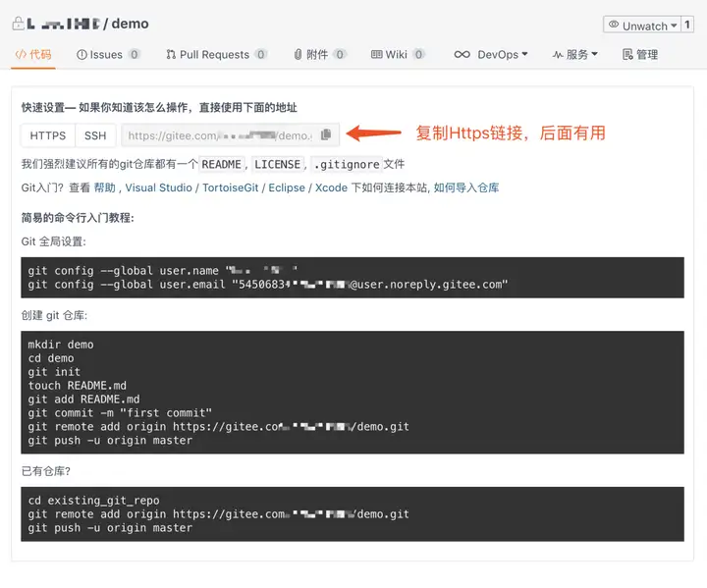Image resolution: width=707 pixels, height=588 pixels.
Task: Open the Xcode guide link
Action: [x=331, y=187]
